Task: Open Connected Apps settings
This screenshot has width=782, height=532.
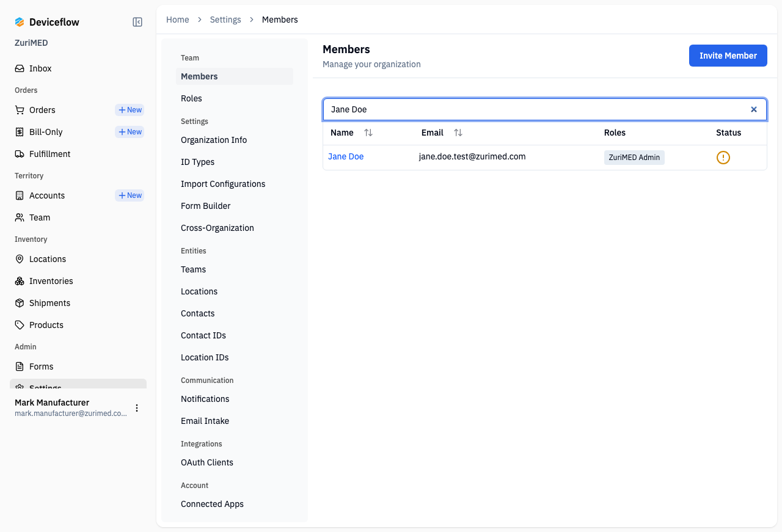Action: point(235,504)
